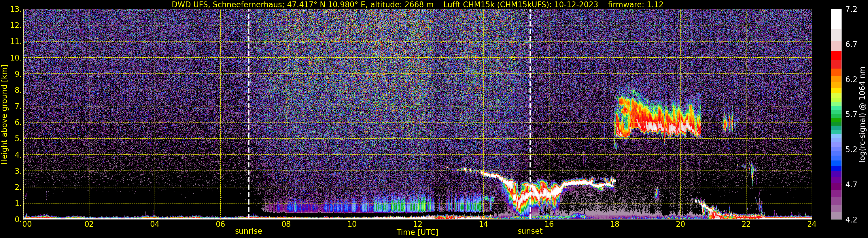868x238 pixels.
Task: Click the height axis tick '13.'
Action: tap(16, 10)
